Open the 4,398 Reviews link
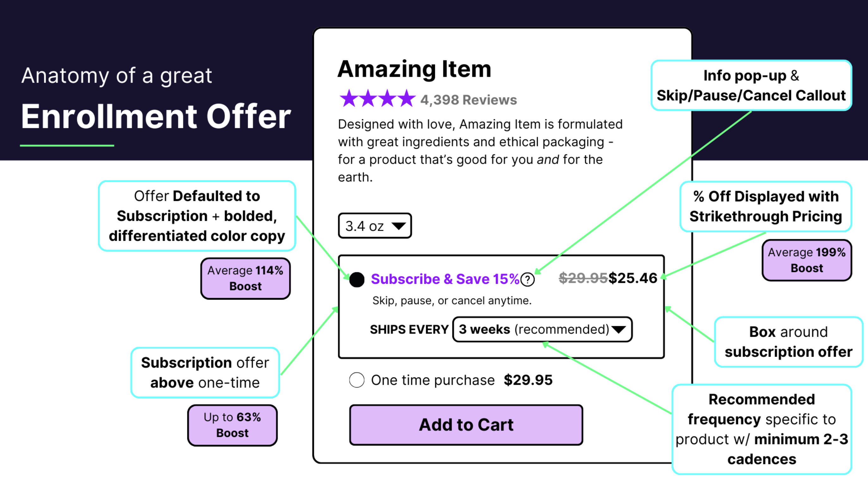The height and width of the screenshot is (486, 868). (x=468, y=100)
